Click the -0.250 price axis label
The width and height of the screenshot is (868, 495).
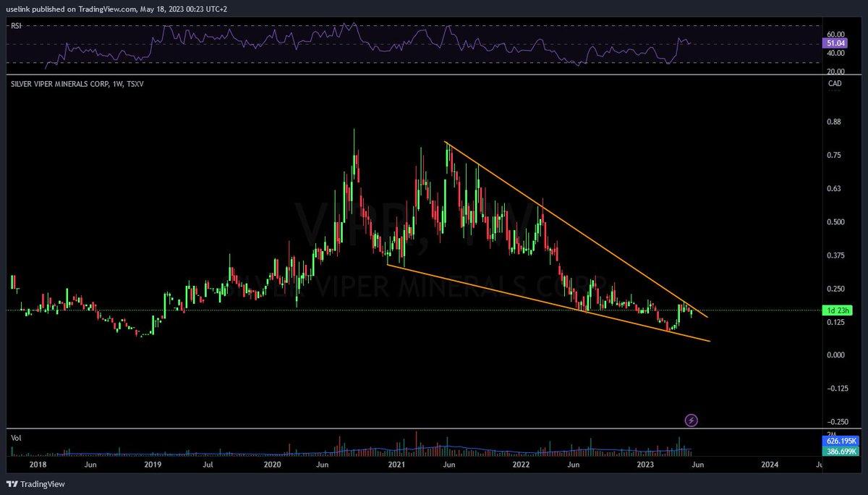coord(838,422)
